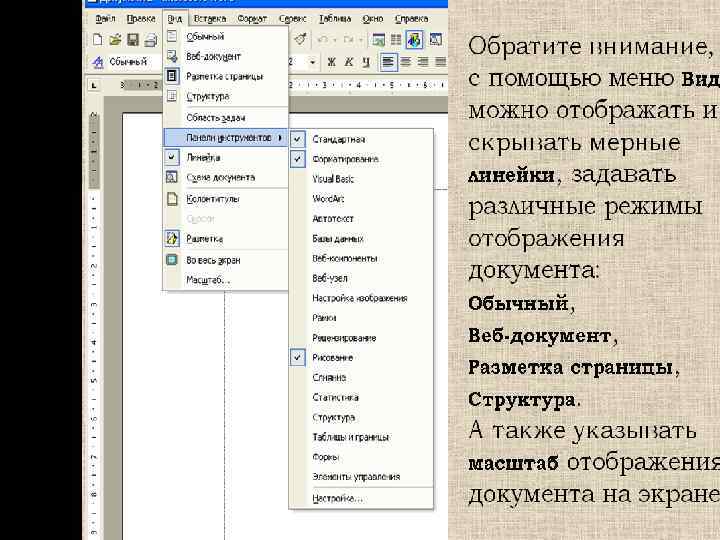
Task: Align text right
Action: 422,62
